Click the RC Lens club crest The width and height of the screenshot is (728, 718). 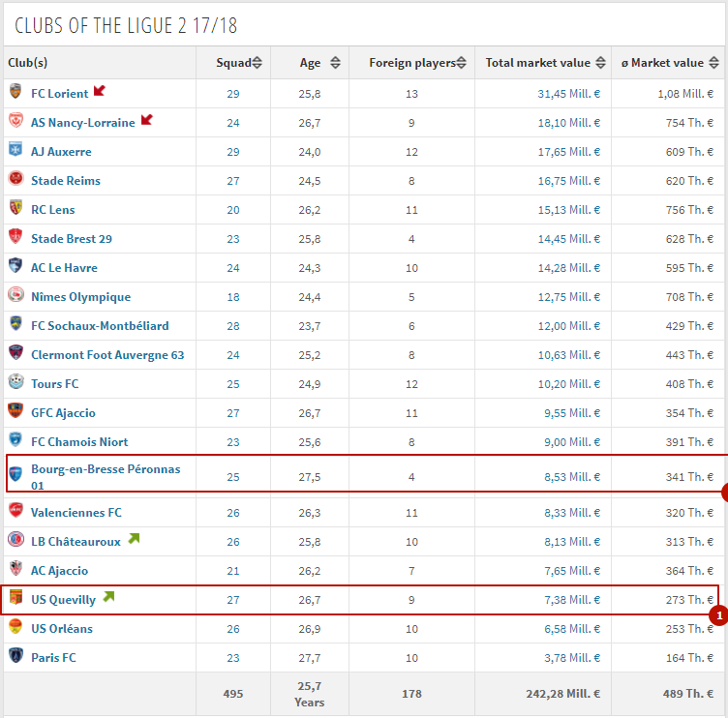click(15, 207)
